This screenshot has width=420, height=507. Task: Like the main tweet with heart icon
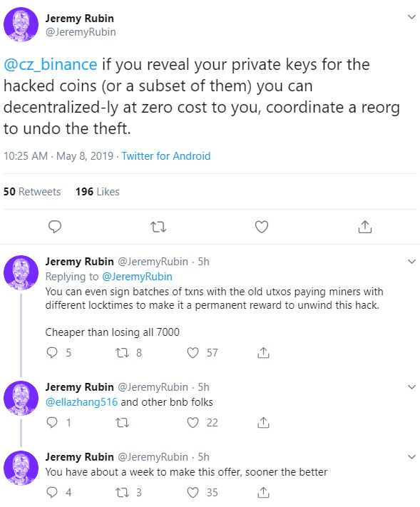coord(262,227)
